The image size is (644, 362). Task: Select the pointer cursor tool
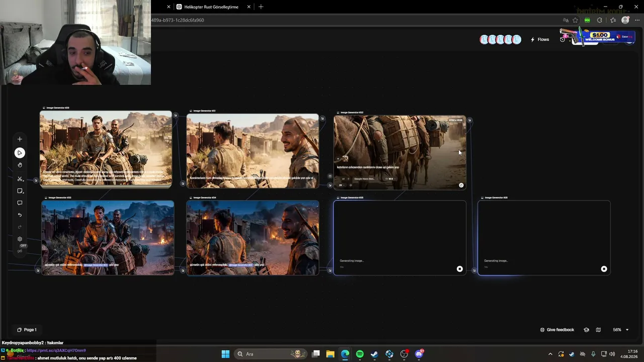[x=20, y=153]
